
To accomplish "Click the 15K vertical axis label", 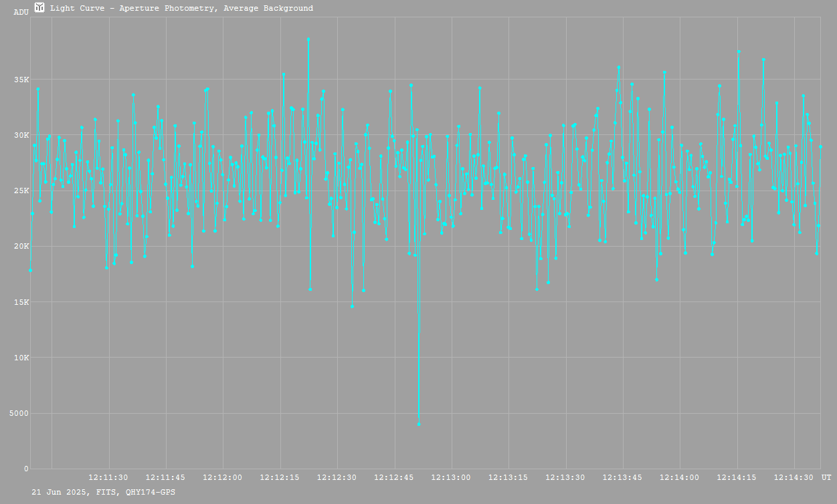I will click(x=22, y=302).
